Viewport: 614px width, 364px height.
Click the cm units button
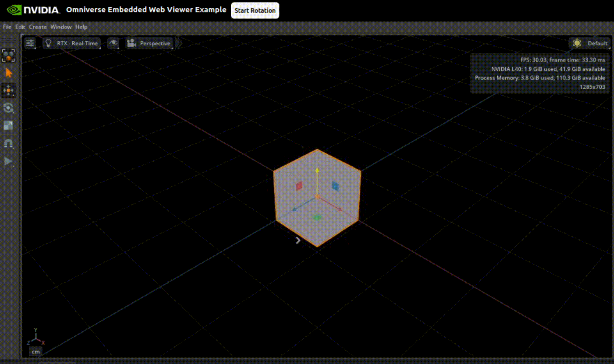pos(36,352)
